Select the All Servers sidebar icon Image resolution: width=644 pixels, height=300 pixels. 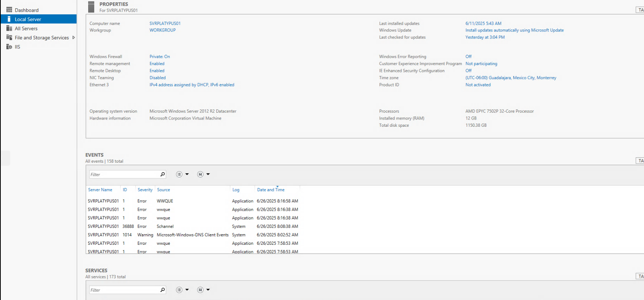pos(9,28)
